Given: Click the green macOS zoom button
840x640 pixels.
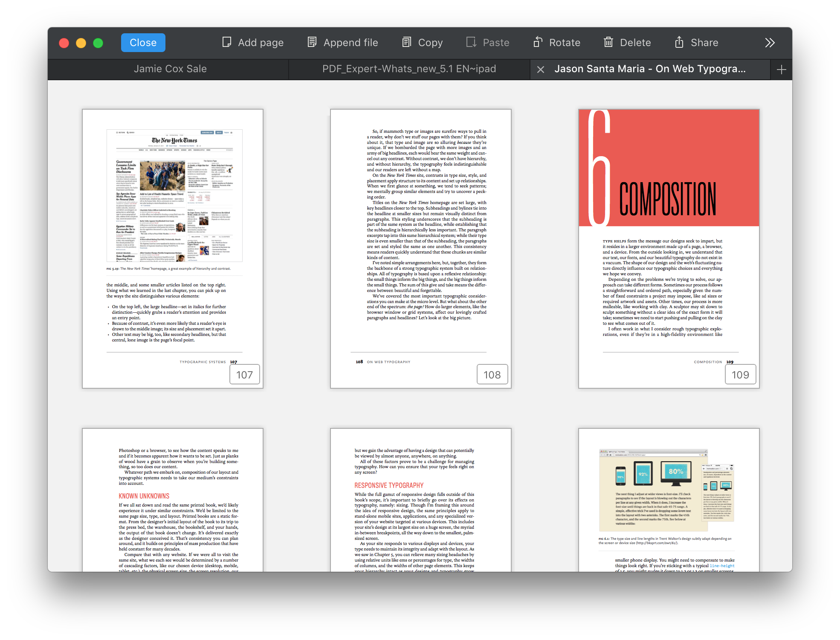Looking at the screenshot, I should (98, 43).
